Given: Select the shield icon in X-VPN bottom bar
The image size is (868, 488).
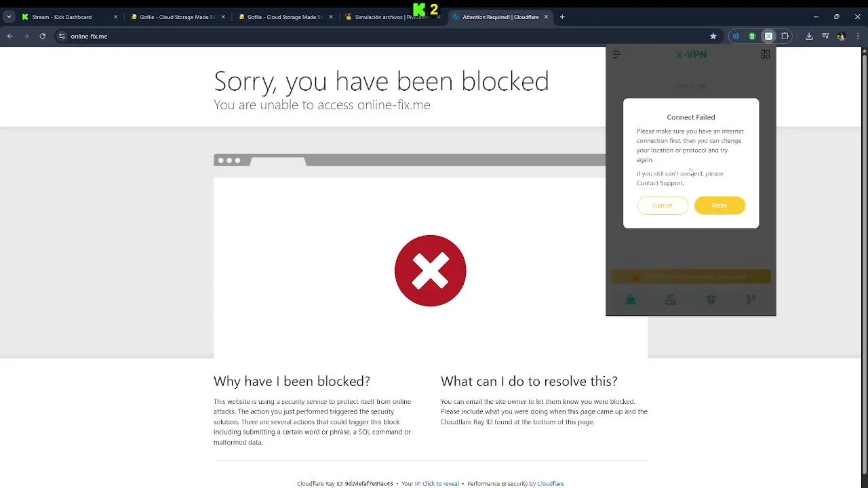Looking at the screenshot, I should (711, 300).
